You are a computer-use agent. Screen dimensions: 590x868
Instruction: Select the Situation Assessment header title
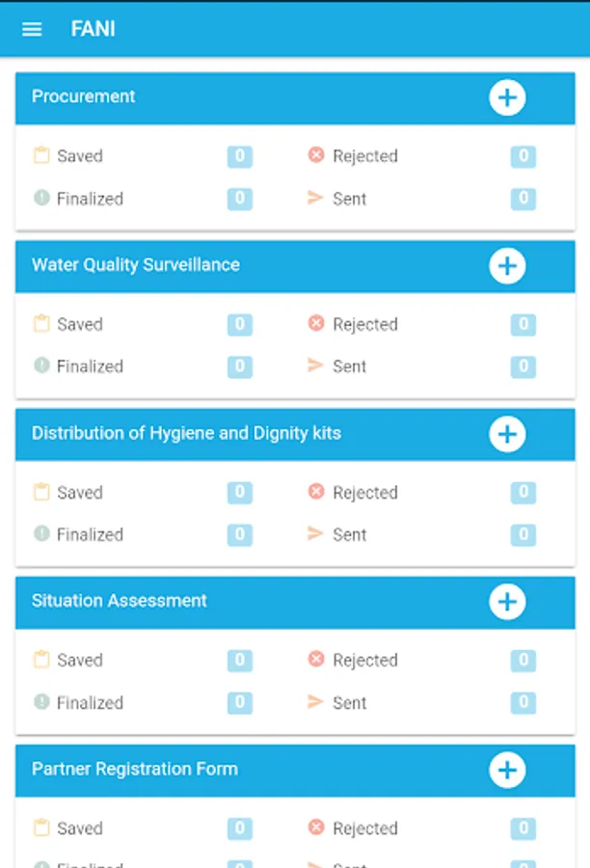pos(120,601)
